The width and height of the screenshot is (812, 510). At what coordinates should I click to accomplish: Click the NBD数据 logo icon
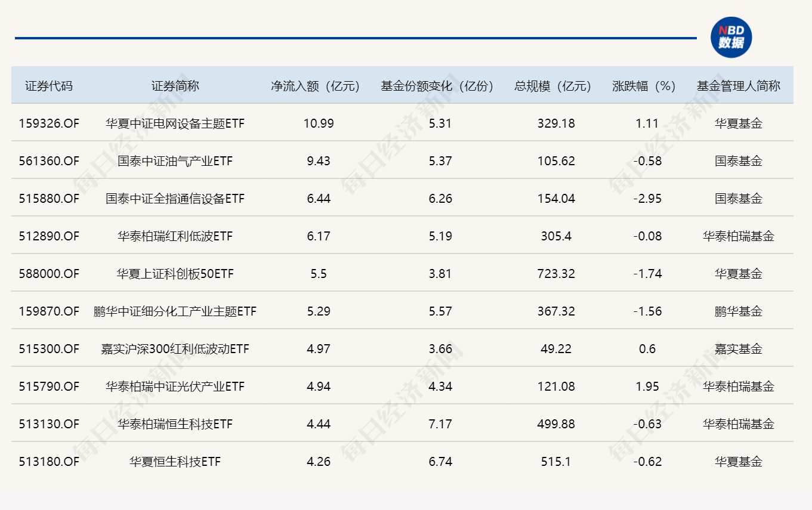731,38
